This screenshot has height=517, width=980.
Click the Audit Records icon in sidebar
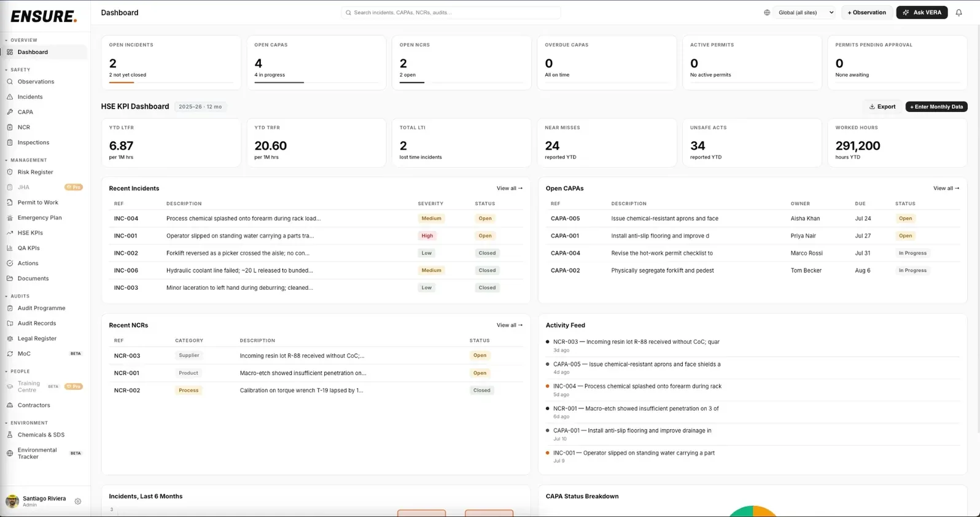point(10,323)
